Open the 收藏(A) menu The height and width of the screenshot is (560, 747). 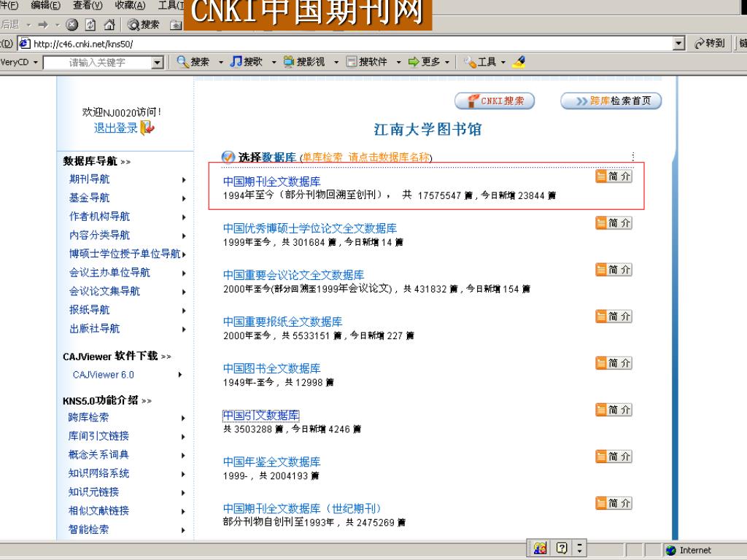tap(130, 5)
